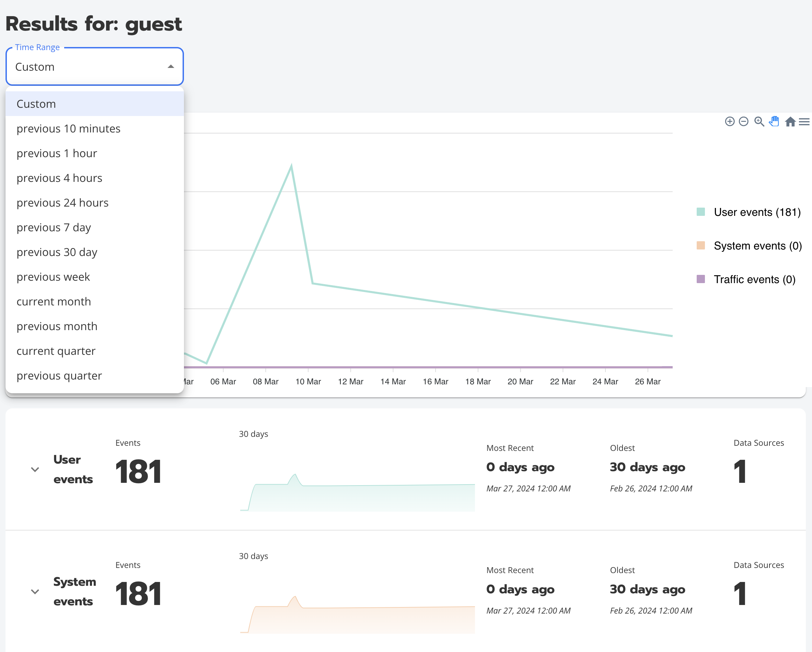Open the hamburger menu icon
812x652 pixels.
804,122
